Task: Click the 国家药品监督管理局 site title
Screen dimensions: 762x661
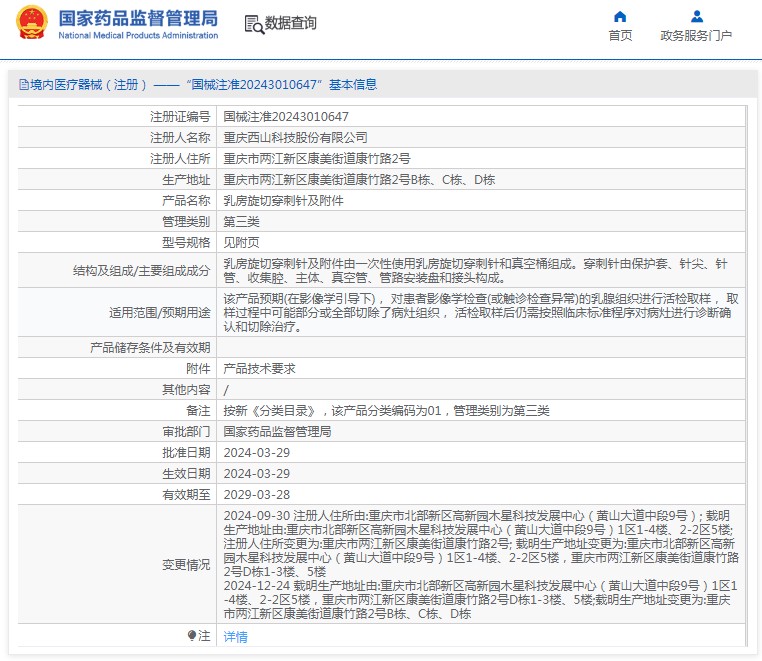Action: tap(137, 18)
